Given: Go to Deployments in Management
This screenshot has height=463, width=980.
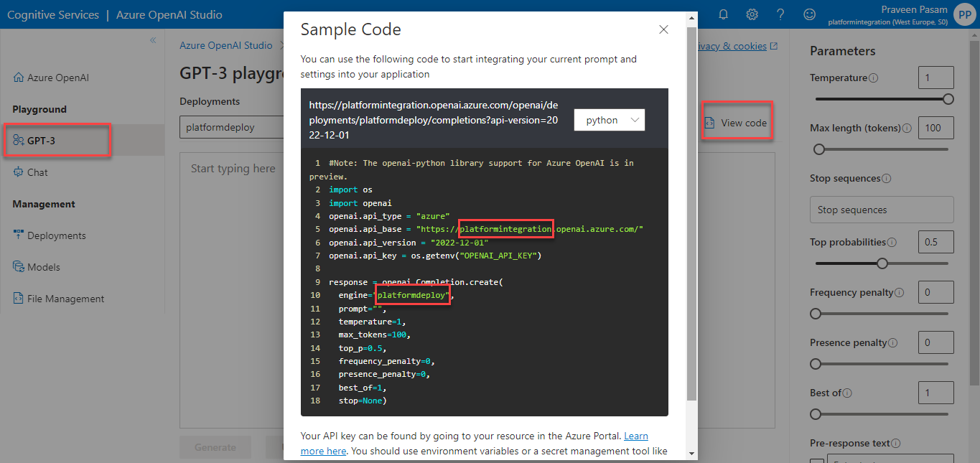Looking at the screenshot, I should coord(56,235).
